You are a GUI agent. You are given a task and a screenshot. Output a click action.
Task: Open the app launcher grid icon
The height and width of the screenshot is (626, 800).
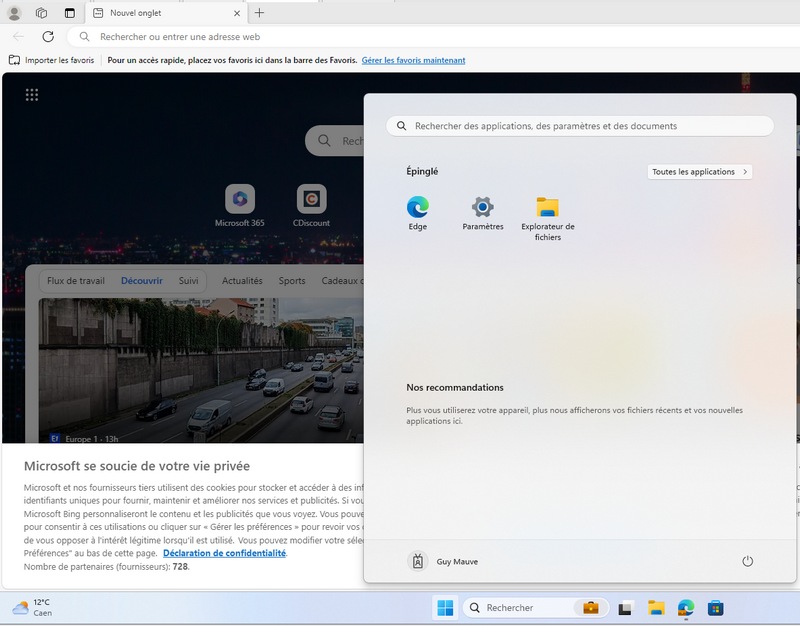click(x=32, y=94)
